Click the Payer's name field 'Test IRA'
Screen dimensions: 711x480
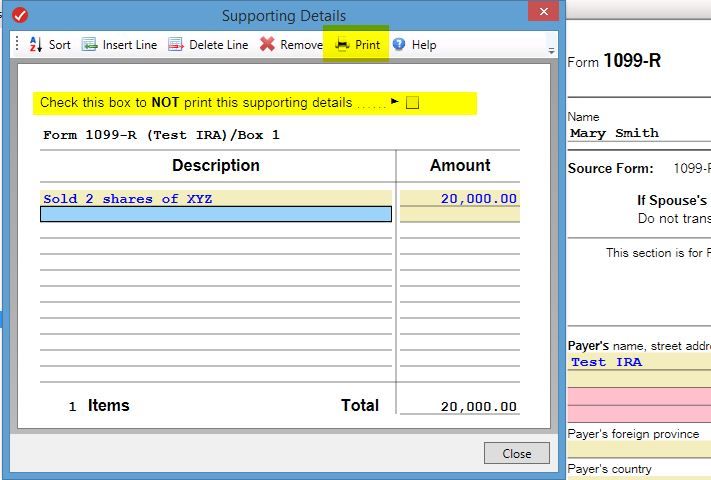click(x=638, y=362)
